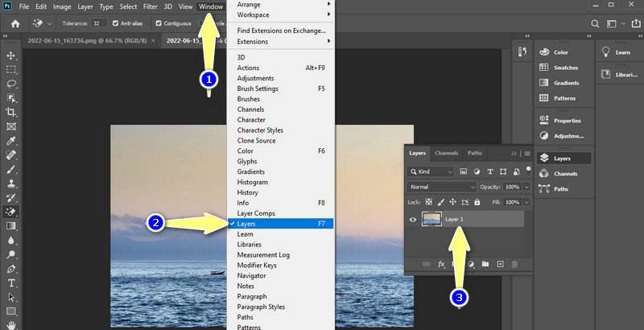The height and width of the screenshot is (330, 644).
Task: Click the delete layer trash icon
Action: (515, 264)
